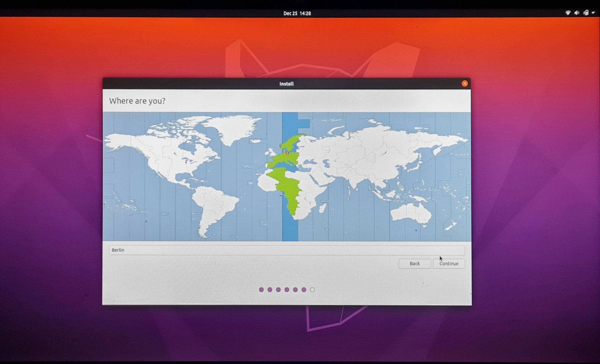Viewport: 600px width, 364px height.
Task: Click the Install window title bar
Action: pos(286,84)
